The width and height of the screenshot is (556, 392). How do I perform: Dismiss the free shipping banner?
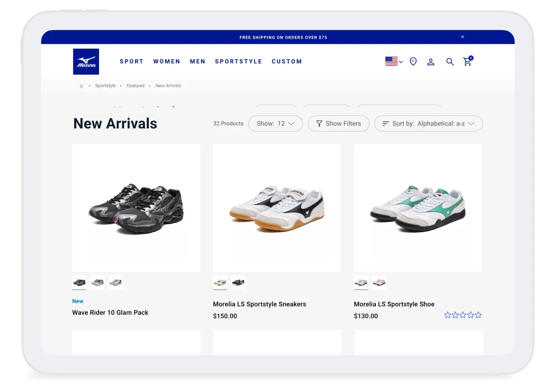tap(462, 37)
